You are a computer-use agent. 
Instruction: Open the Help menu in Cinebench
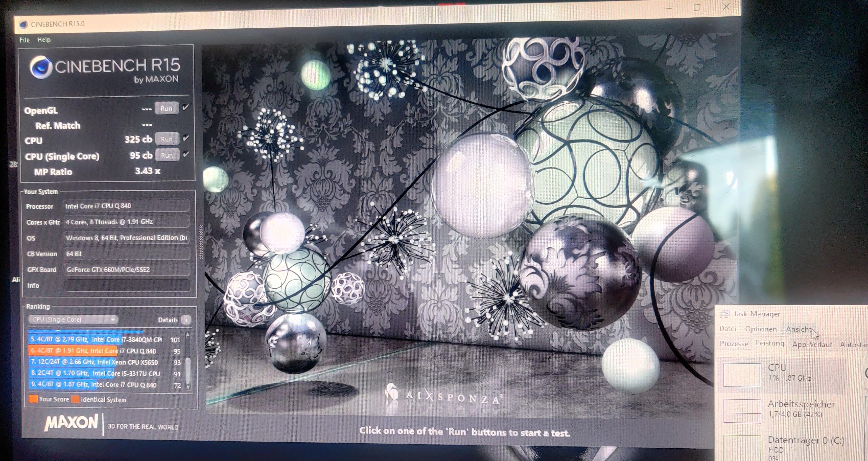click(x=44, y=40)
